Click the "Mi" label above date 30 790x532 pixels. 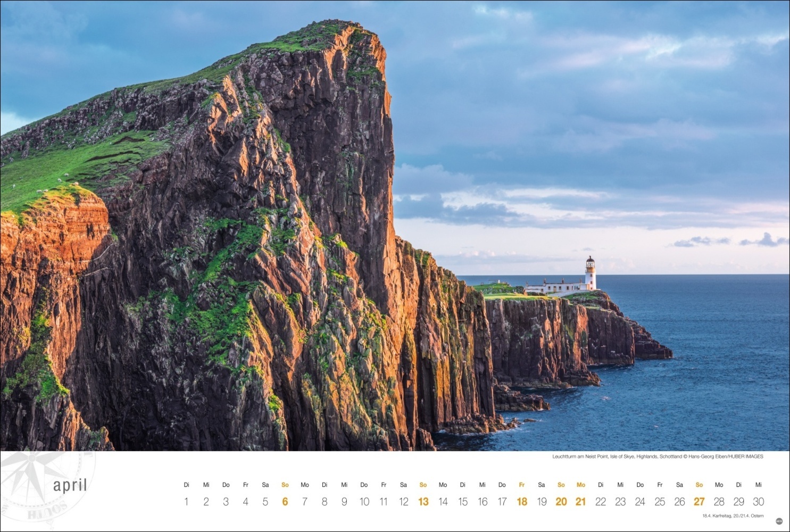[758, 485]
